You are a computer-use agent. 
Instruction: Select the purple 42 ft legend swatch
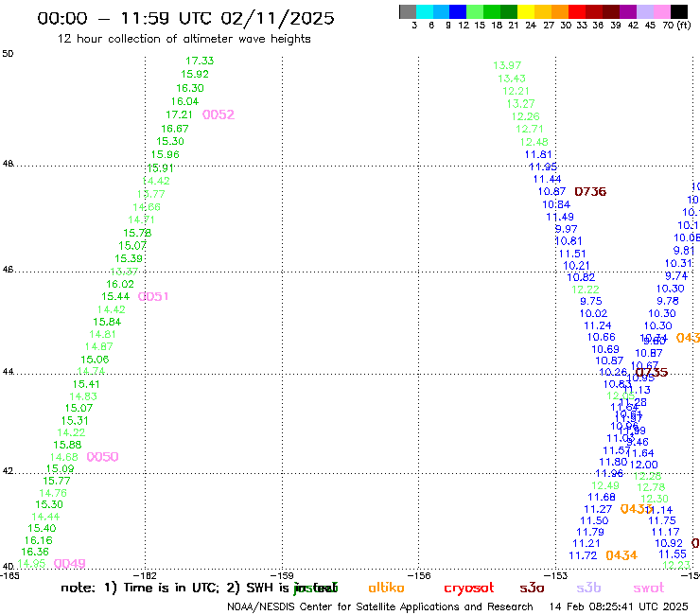[x=628, y=11]
